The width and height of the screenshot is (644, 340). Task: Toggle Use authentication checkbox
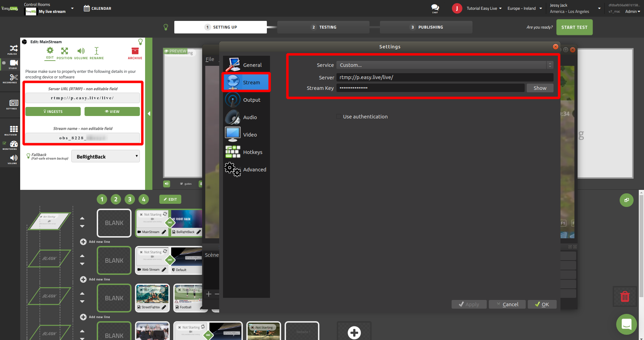[339, 117]
